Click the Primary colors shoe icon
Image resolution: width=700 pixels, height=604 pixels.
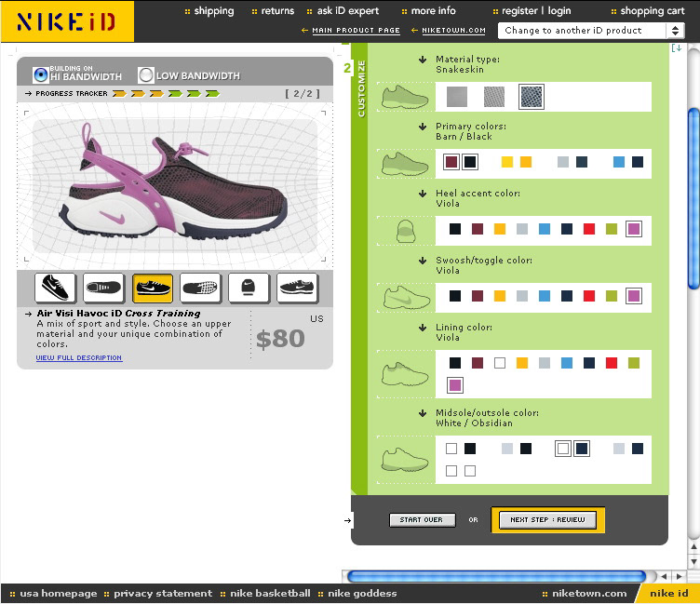pyautogui.click(x=405, y=164)
